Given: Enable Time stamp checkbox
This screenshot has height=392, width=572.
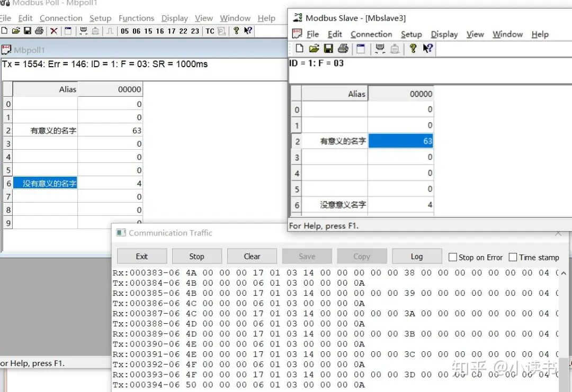Looking at the screenshot, I should (x=513, y=257).
